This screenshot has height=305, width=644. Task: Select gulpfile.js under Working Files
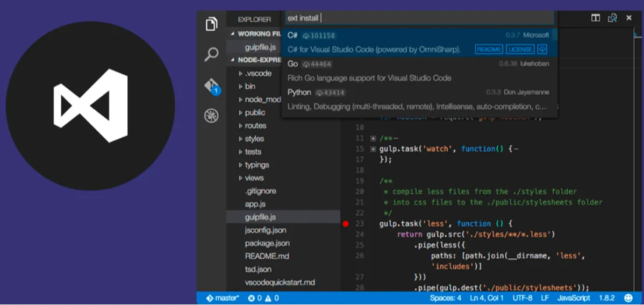[260, 47]
